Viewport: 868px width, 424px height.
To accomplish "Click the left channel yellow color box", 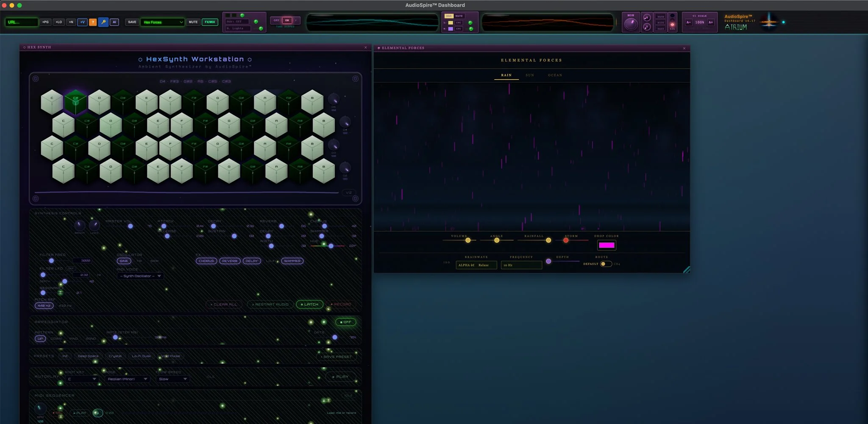I will (x=451, y=22).
